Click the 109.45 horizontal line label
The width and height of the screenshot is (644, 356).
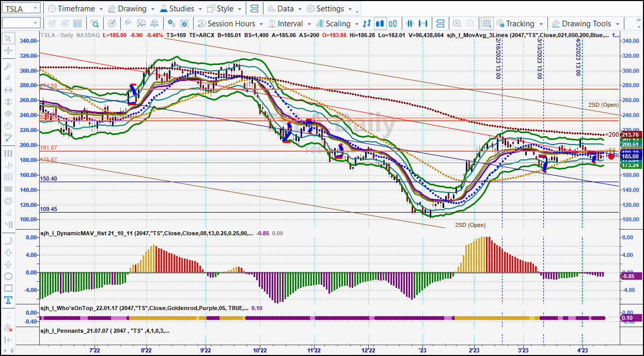click(x=48, y=209)
